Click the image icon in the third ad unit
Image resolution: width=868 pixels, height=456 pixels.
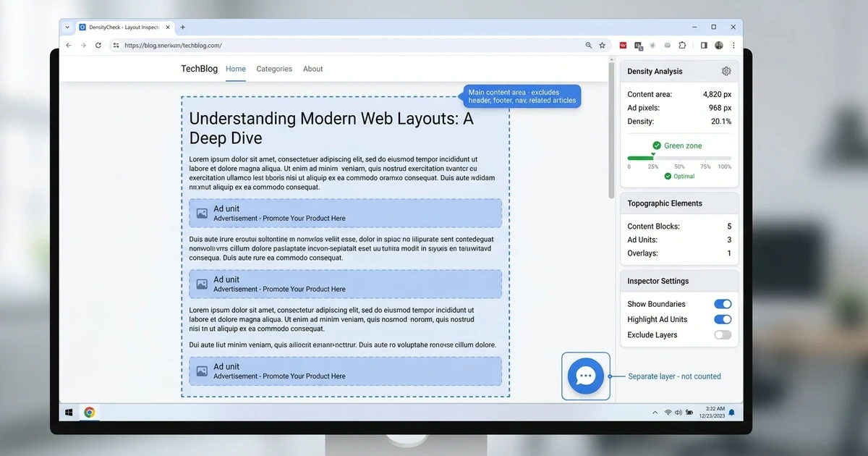coord(202,371)
